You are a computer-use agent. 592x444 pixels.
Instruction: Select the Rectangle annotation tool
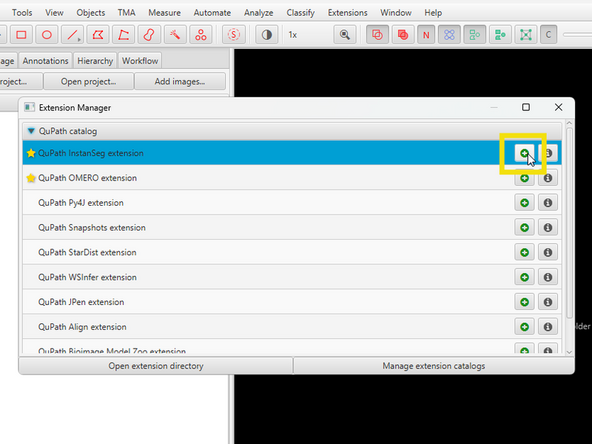pyautogui.click(x=22, y=35)
